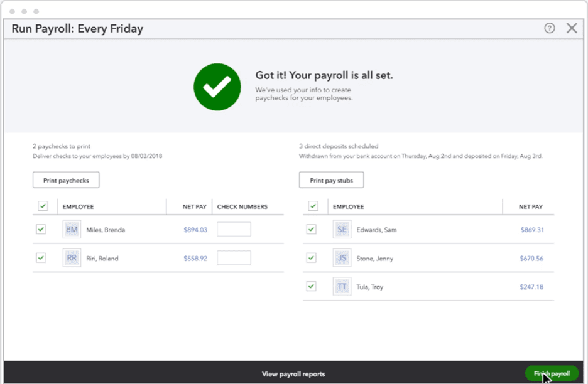Toggle the select-all direct deposits checkbox
This screenshot has width=588, height=384.
(311, 206)
